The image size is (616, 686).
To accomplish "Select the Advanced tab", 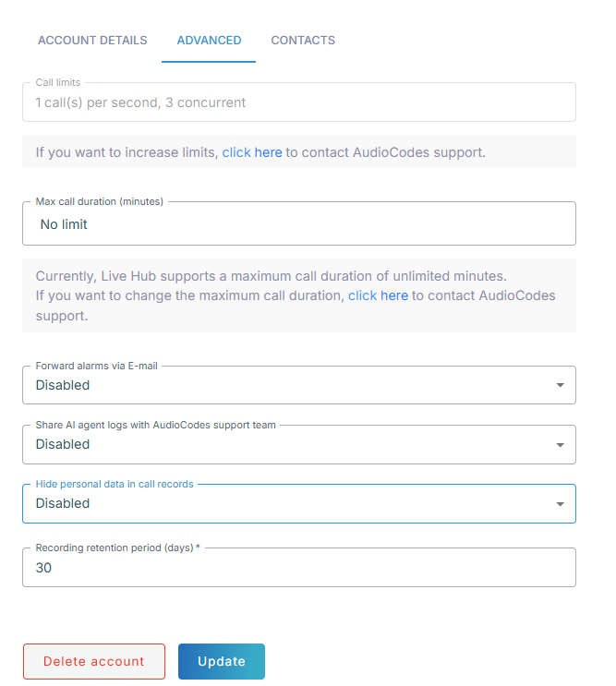I will tap(209, 41).
